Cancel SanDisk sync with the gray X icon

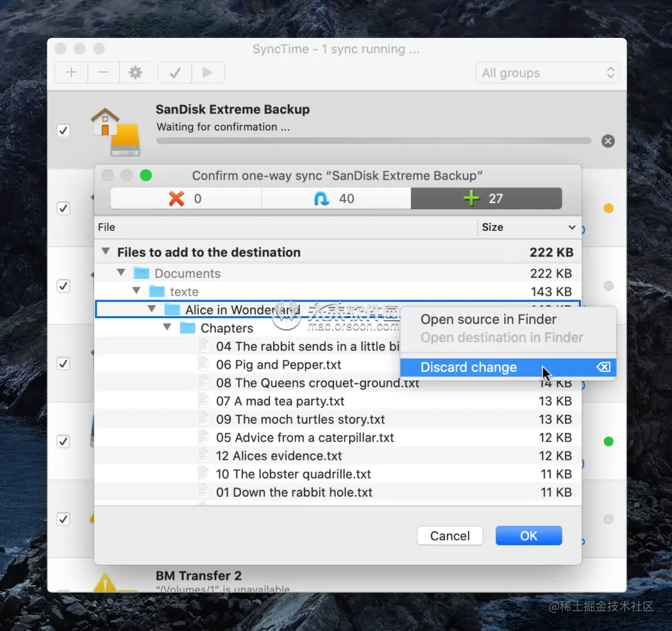point(608,141)
